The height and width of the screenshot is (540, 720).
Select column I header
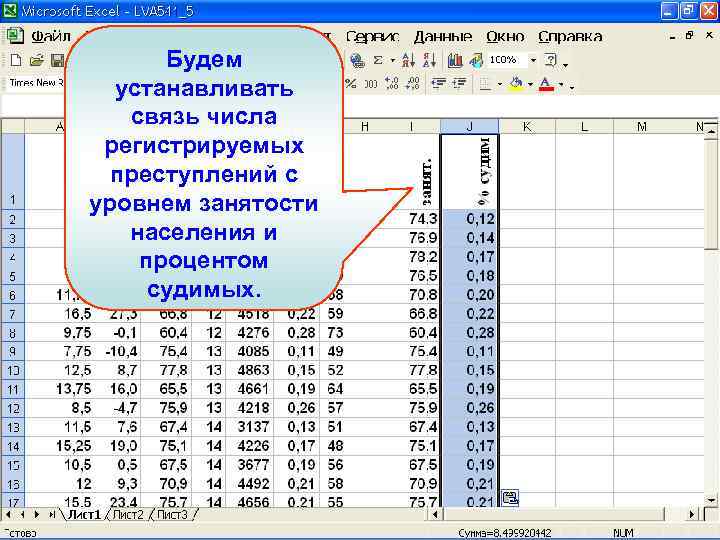tap(411, 126)
